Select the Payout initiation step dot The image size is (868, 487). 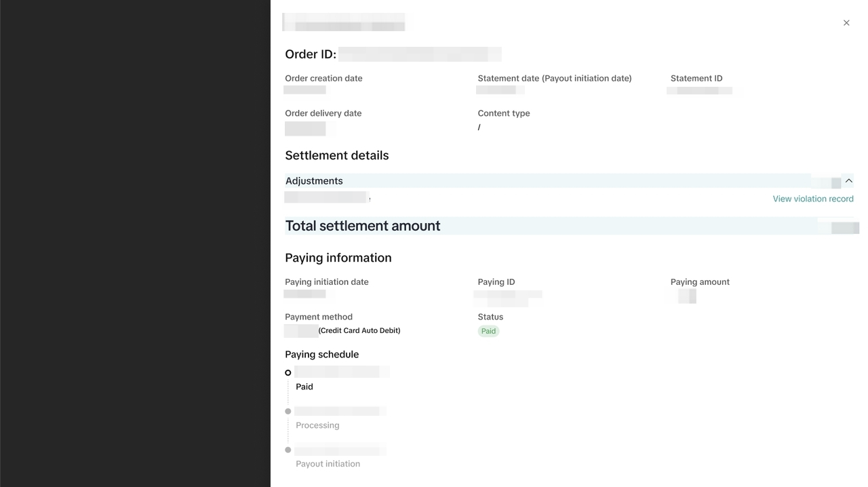[x=288, y=450]
